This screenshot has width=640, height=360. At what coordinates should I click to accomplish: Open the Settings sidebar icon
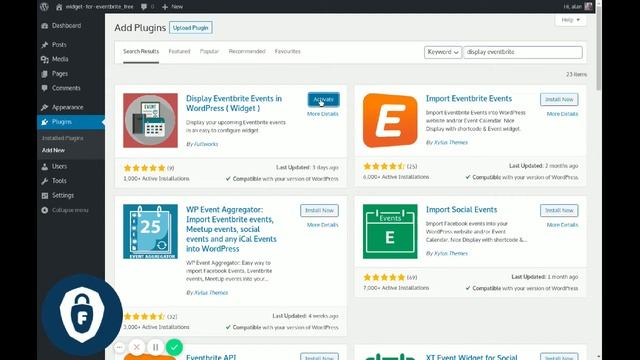click(x=44, y=196)
